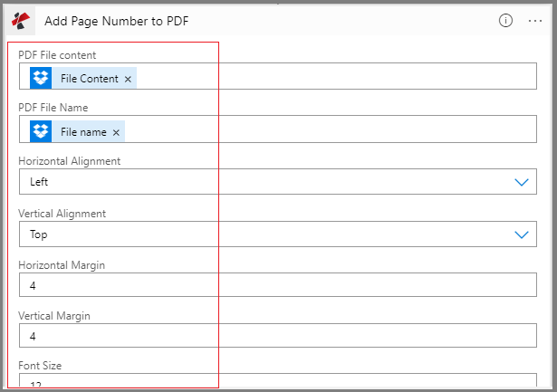
Task: Click into the Font Size field
Action: (x=272, y=382)
